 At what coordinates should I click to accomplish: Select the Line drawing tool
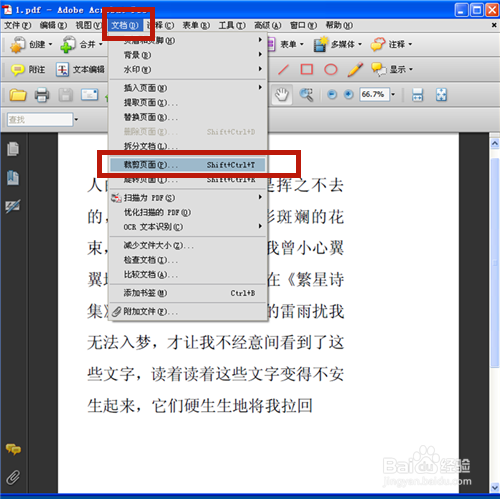(283, 70)
